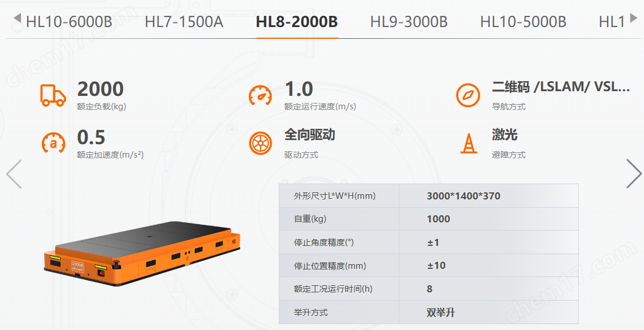This screenshot has width=644, height=330.
Task: Select the HL8-2000B tab
Action: click(x=297, y=21)
